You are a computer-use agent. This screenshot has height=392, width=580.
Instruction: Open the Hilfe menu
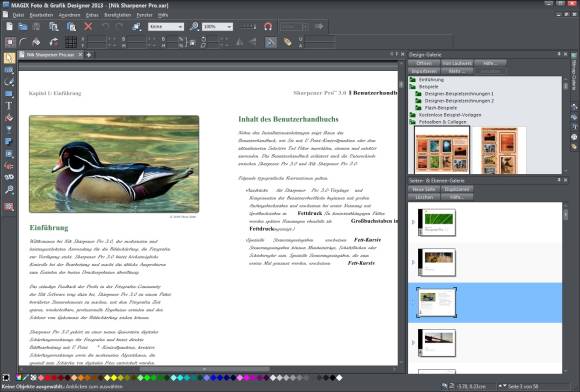point(163,15)
